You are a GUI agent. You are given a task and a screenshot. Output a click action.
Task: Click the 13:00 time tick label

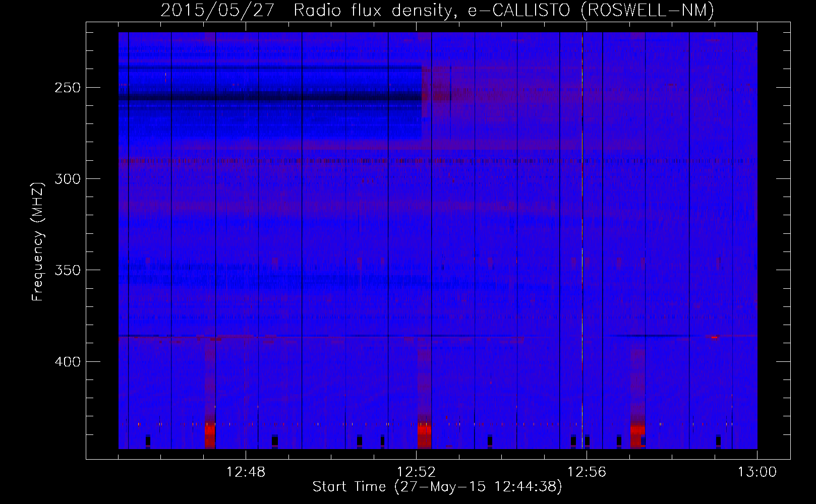pyautogui.click(x=757, y=472)
